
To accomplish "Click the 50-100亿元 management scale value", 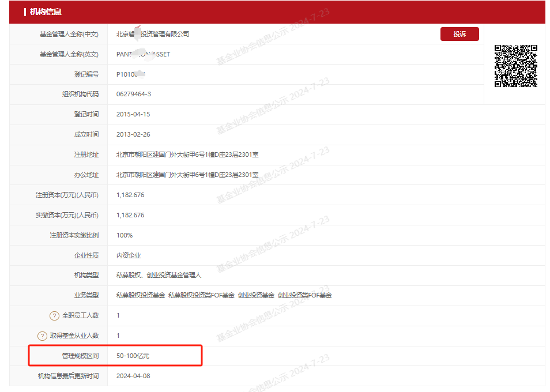I will coord(133,356).
